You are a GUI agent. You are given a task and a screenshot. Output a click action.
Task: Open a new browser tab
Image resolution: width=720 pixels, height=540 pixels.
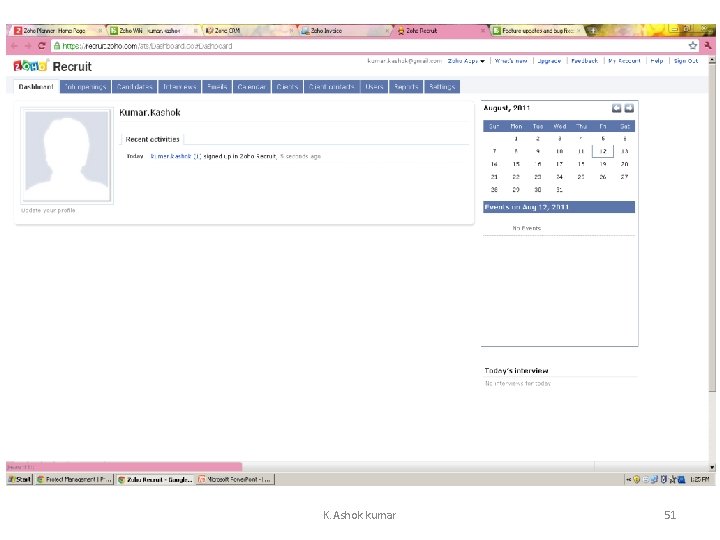pos(592,30)
